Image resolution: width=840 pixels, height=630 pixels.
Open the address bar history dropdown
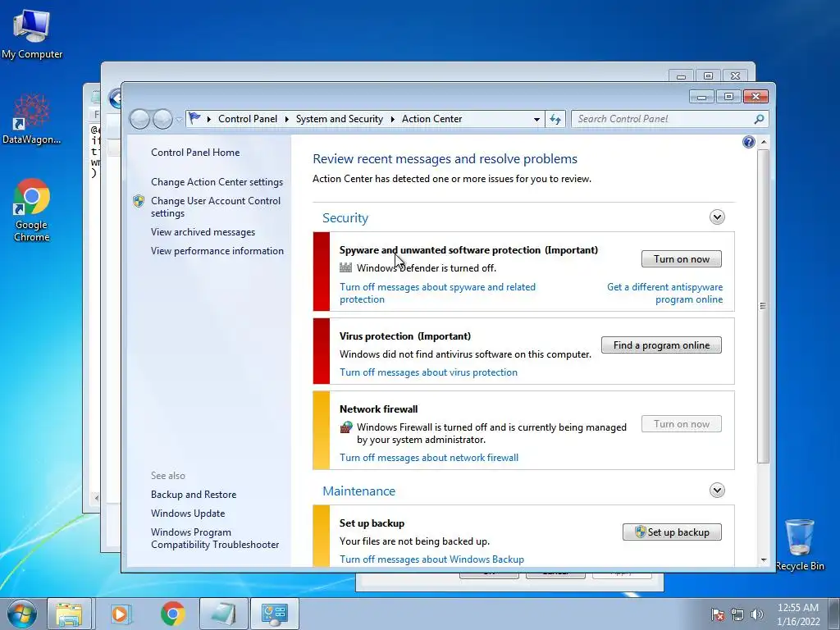(536, 119)
